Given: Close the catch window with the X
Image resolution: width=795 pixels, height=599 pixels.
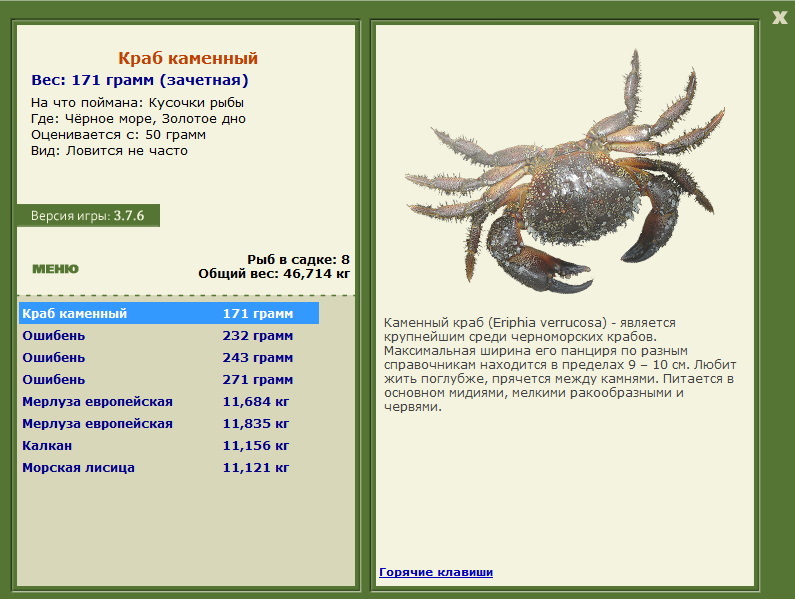Looking at the screenshot, I should (x=780, y=18).
